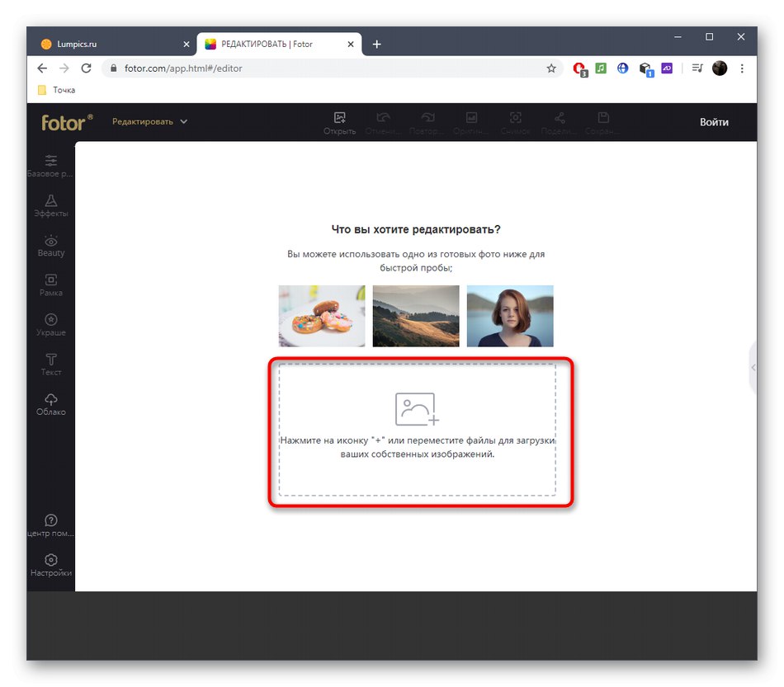Select the РЕДАКТИРОВАТЬ | Fotor tab
Viewport: 784px width, 687px height.
pos(279,44)
